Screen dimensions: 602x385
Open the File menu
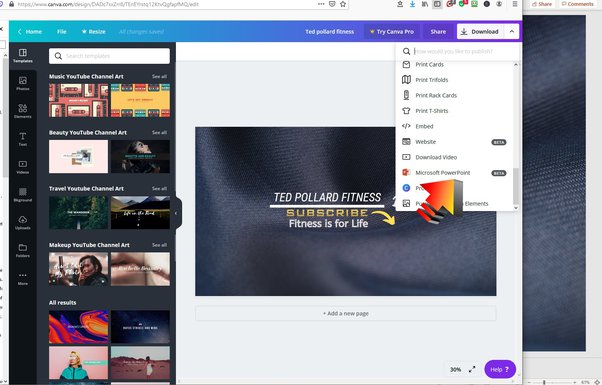point(61,31)
